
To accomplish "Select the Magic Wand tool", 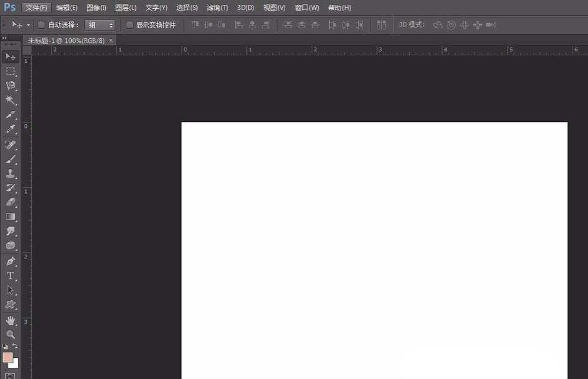I will [x=11, y=101].
